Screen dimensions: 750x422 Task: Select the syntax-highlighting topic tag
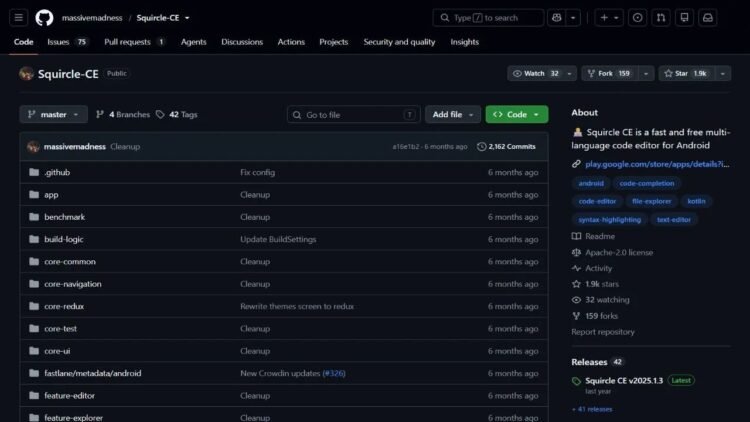[609, 220]
